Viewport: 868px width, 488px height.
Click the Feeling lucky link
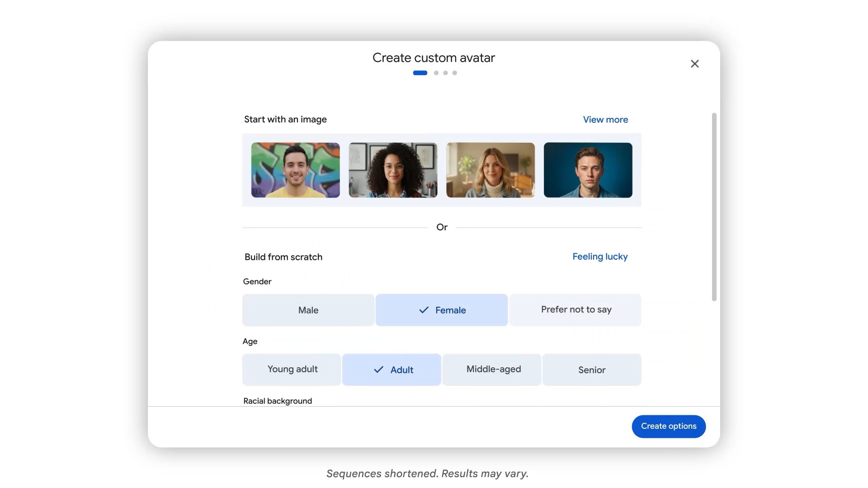pyautogui.click(x=600, y=257)
